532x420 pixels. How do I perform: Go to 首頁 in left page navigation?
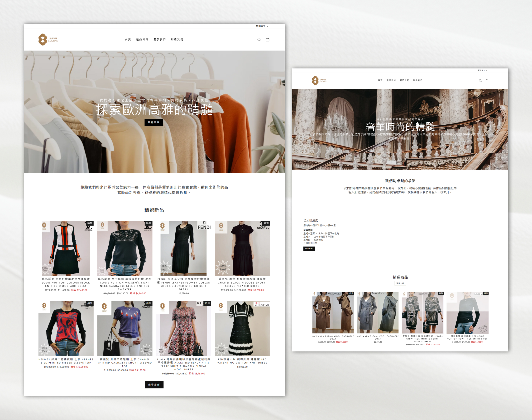(128, 39)
